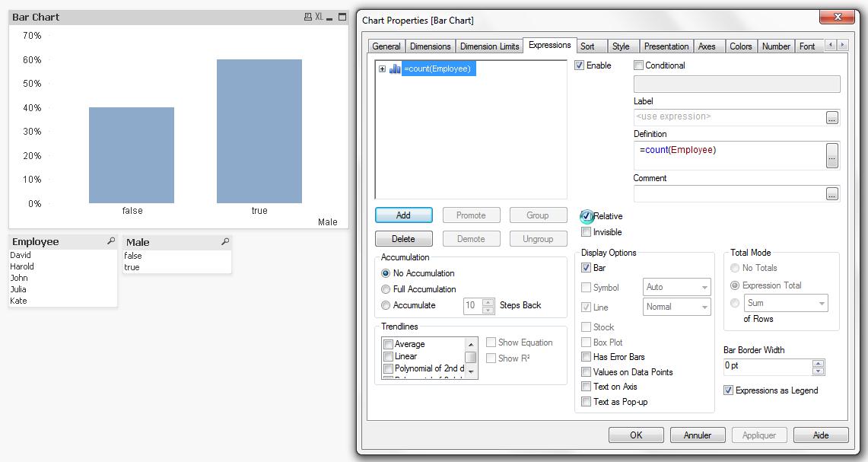The width and height of the screenshot is (868, 462).
Task: Enable Has Error Bars option
Action: 587,357
